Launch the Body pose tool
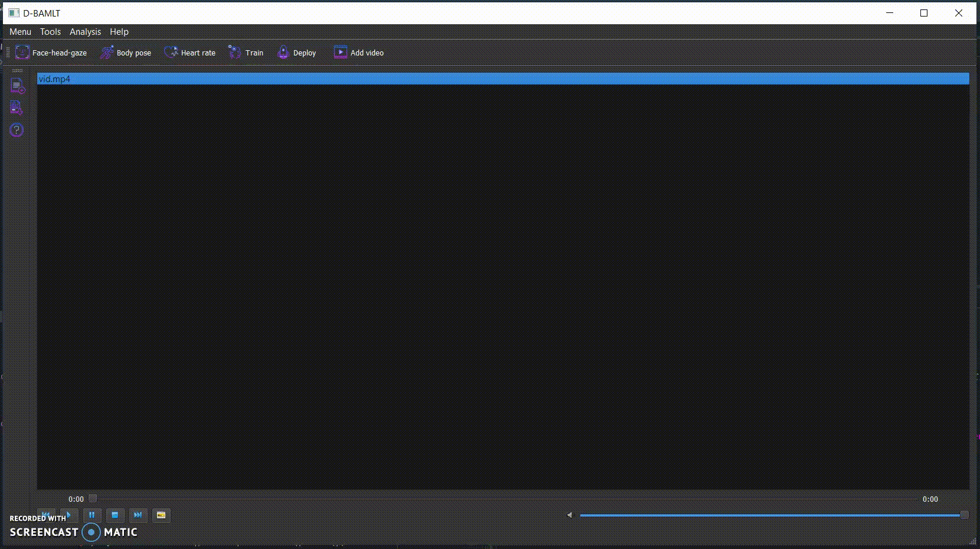Screen dimensions: 980x549 coord(126,53)
